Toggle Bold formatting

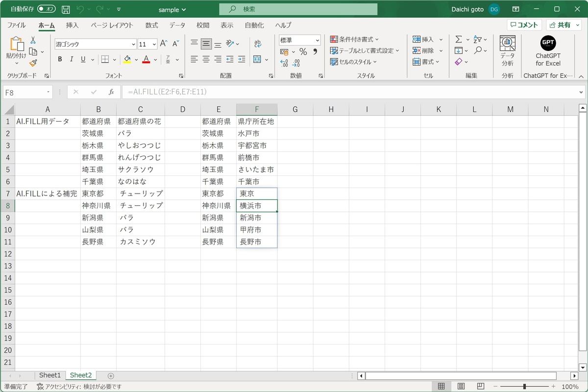click(x=60, y=59)
